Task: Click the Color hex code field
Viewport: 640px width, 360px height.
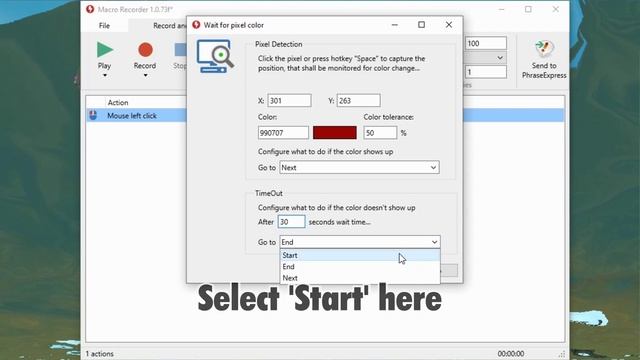Action: (x=283, y=133)
